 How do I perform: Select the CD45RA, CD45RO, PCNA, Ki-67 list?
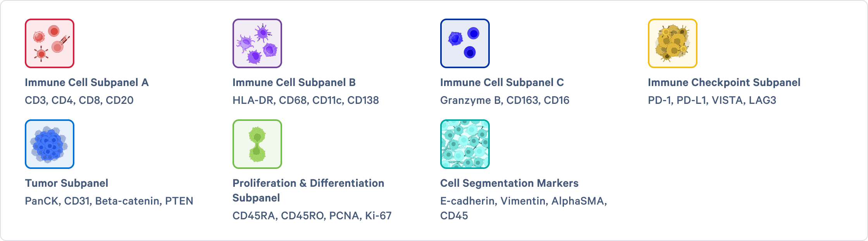(312, 216)
